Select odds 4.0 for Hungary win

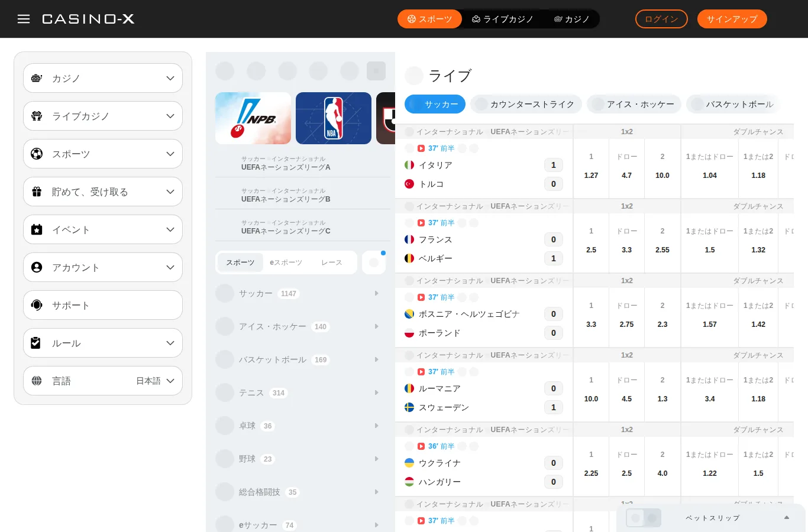[x=662, y=473]
